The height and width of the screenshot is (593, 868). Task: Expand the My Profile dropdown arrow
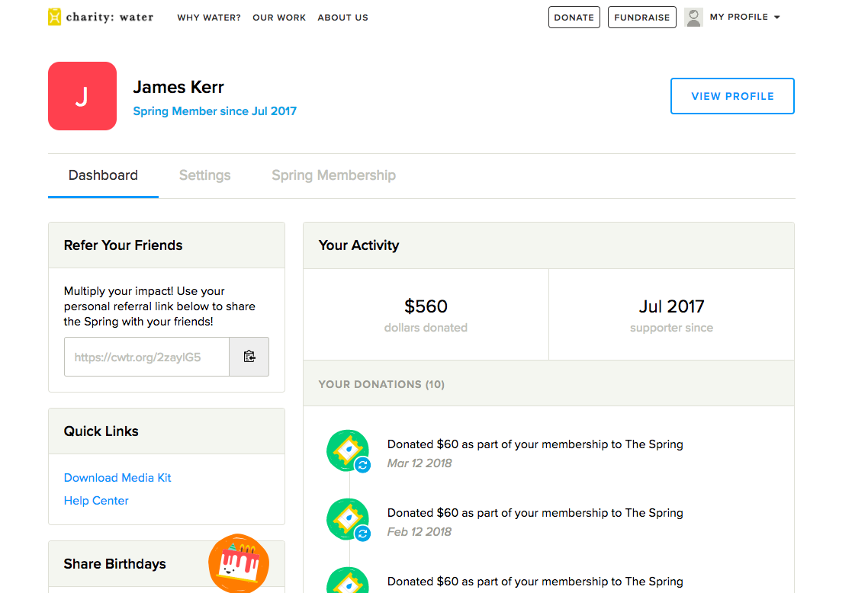click(x=777, y=18)
